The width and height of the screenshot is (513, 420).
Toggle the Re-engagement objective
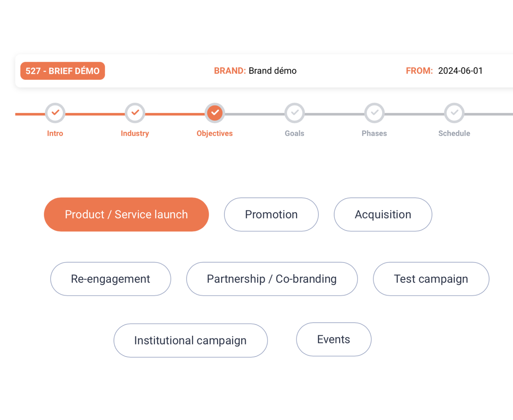point(110,279)
